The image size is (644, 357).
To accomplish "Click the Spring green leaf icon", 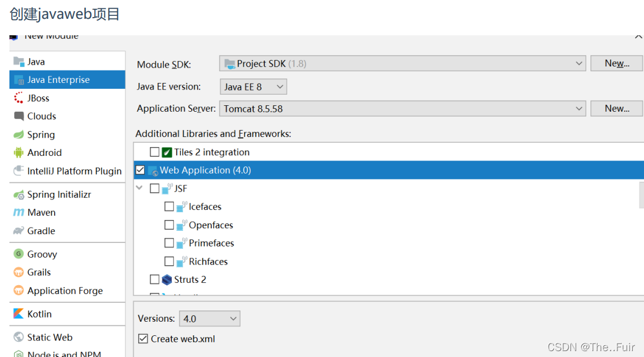I will point(18,135).
